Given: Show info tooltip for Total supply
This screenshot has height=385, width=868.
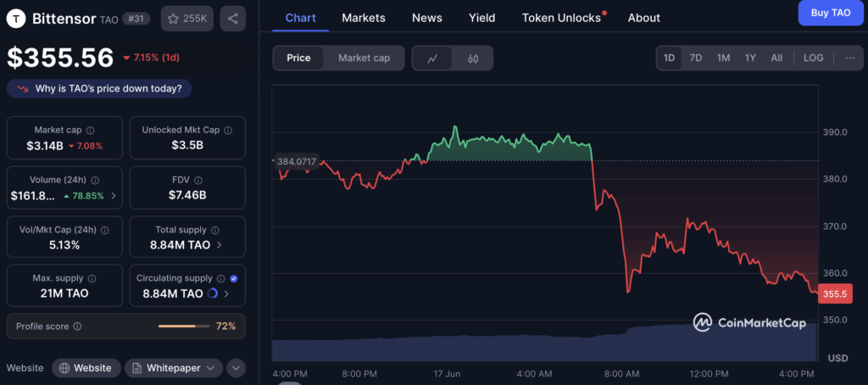Looking at the screenshot, I should pos(214,230).
